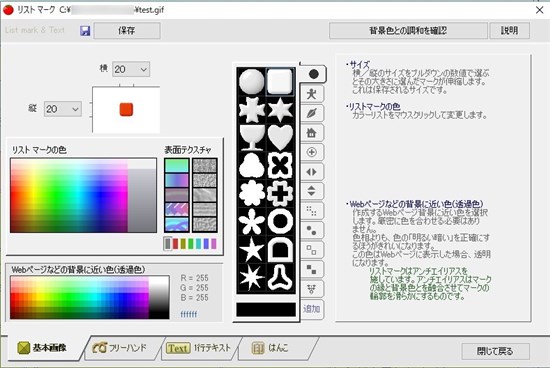Select the mauve-gray band texture
The height and width of the screenshot is (368, 550).
pyautogui.click(x=177, y=195)
